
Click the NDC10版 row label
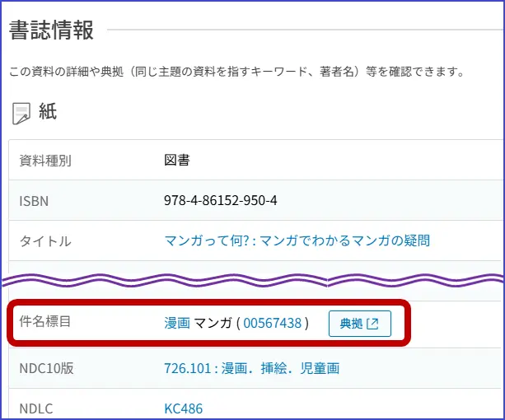pyautogui.click(x=47, y=368)
